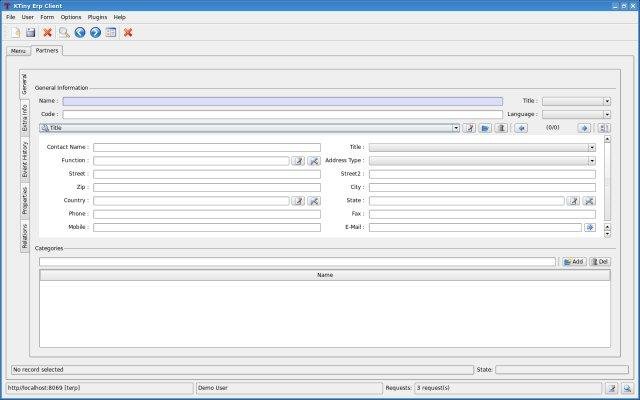Go to previous record with blue left arrow
The image size is (640, 400).
(80, 33)
